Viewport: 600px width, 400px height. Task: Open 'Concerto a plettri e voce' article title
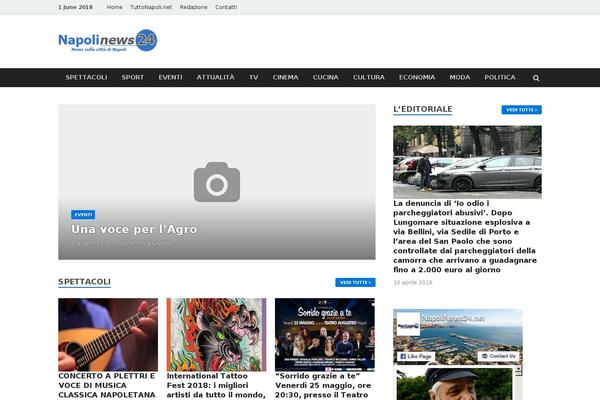point(107,385)
